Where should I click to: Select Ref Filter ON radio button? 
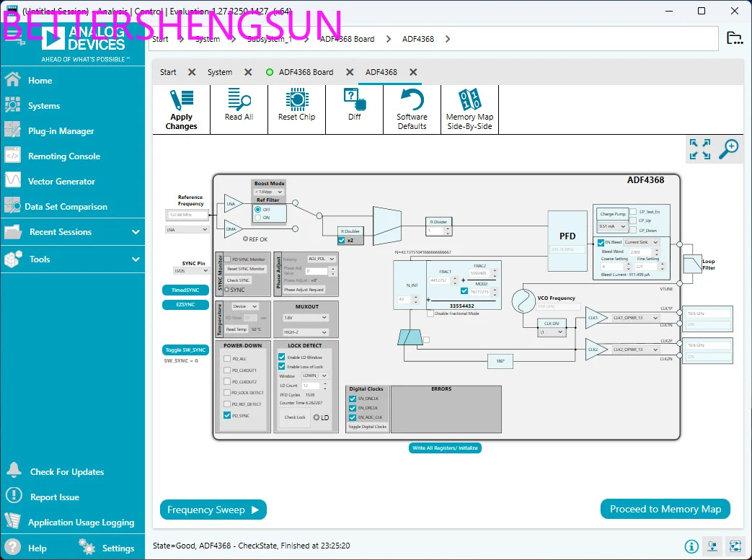(x=258, y=218)
